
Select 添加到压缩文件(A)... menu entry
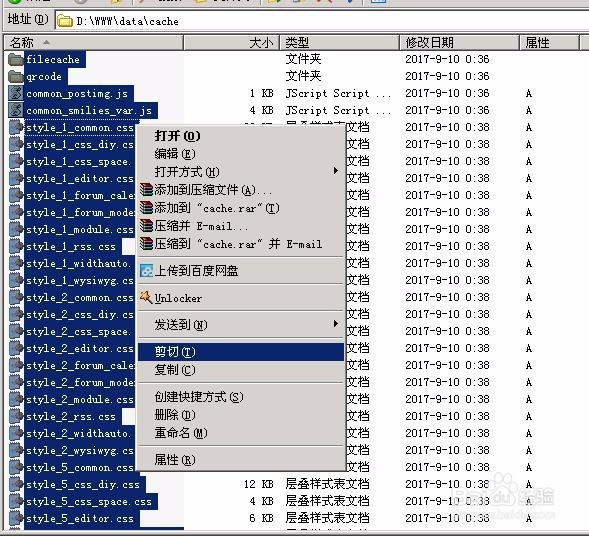241,190
